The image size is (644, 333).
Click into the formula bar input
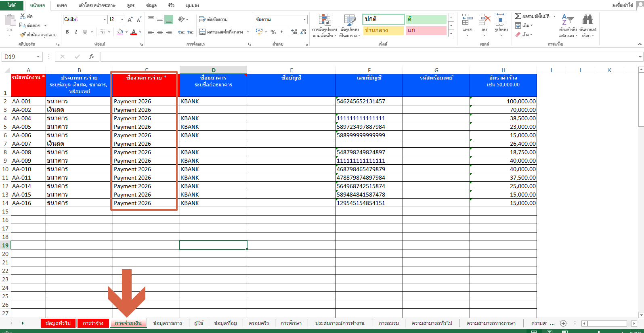(x=368, y=57)
